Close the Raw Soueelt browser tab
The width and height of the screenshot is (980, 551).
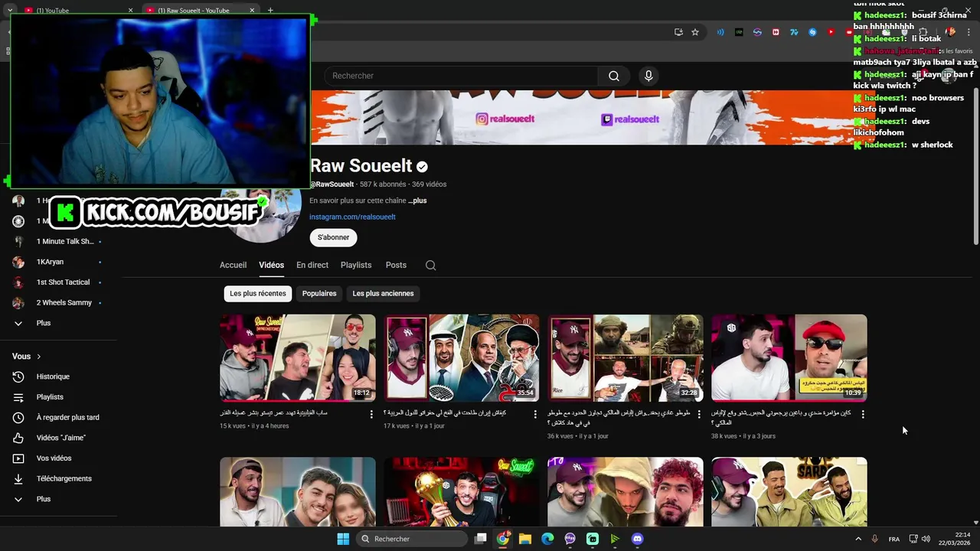pos(252,10)
